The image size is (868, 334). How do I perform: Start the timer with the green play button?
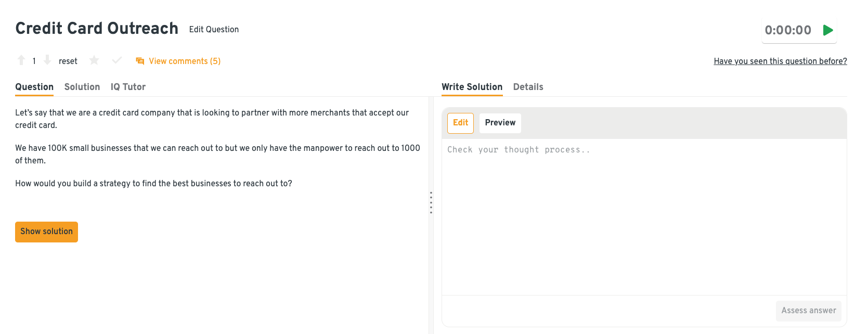point(828,30)
